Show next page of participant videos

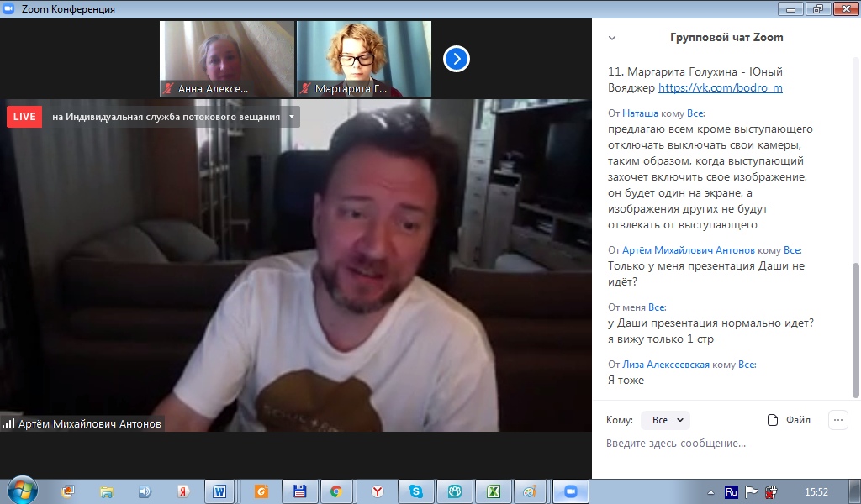(x=457, y=59)
